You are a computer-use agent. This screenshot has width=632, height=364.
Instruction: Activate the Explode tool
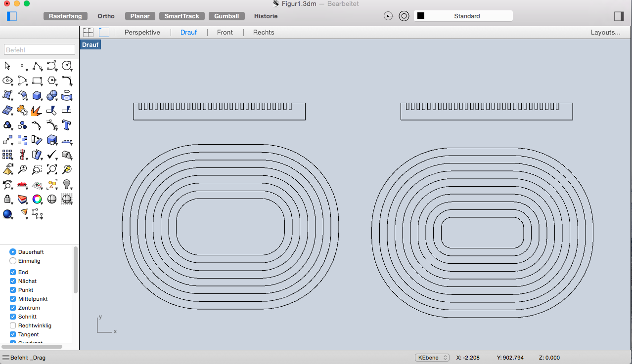pos(37,110)
